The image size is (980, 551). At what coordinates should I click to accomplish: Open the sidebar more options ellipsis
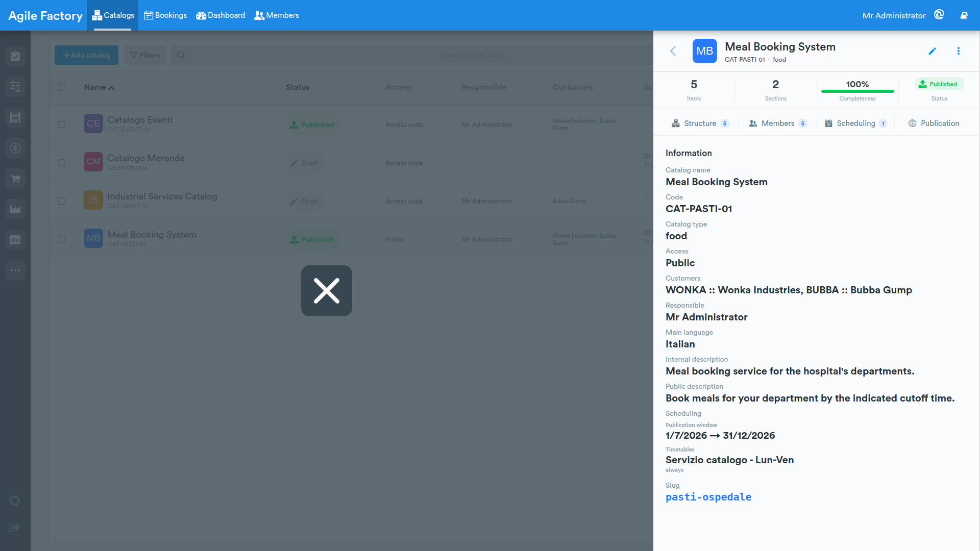pyautogui.click(x=15, y=270)
